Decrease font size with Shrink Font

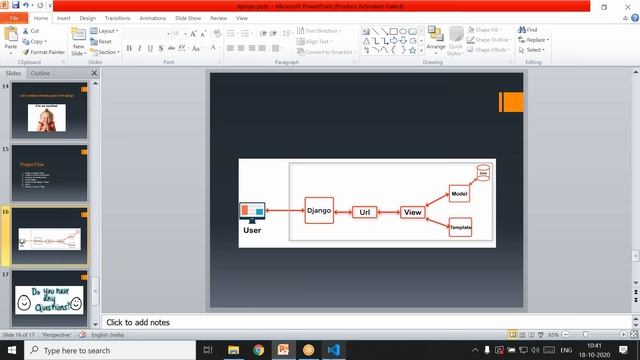pos(203,34)
